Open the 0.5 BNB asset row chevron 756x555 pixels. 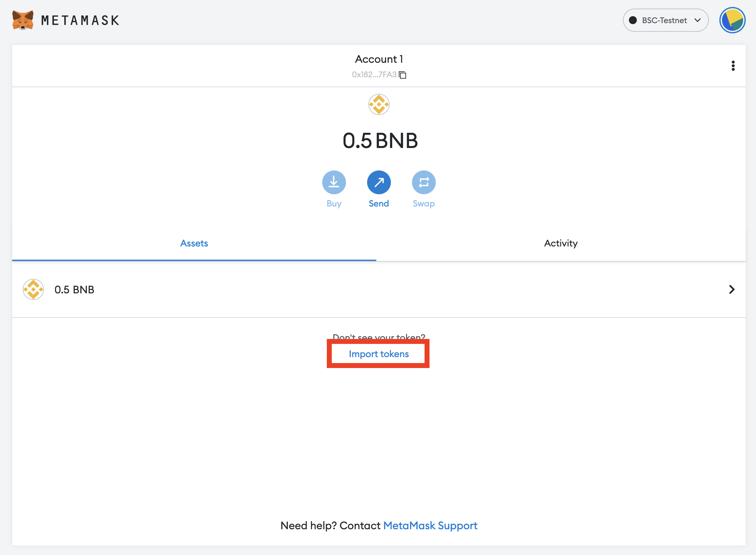point(732,289)
